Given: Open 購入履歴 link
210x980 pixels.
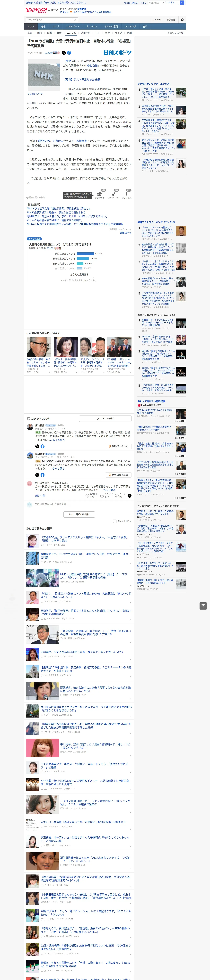Looking at the screenshot, I should coord(171,19).
